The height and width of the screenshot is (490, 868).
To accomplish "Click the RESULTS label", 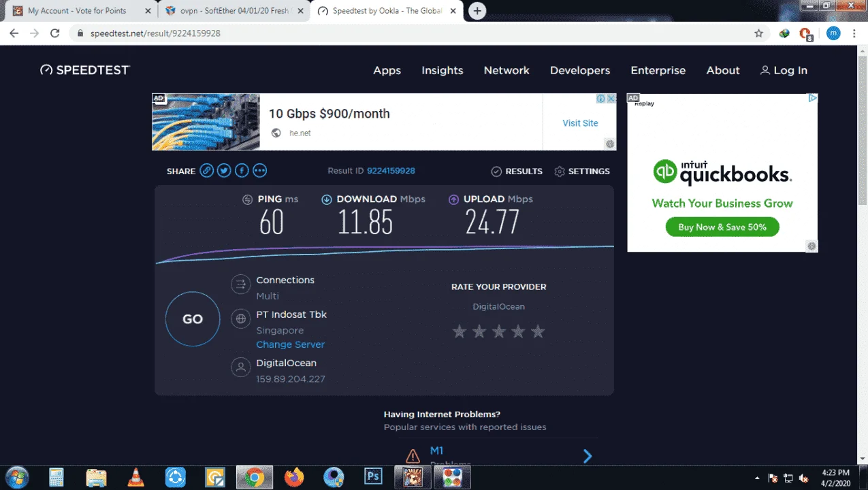I will tap(524, 171).
